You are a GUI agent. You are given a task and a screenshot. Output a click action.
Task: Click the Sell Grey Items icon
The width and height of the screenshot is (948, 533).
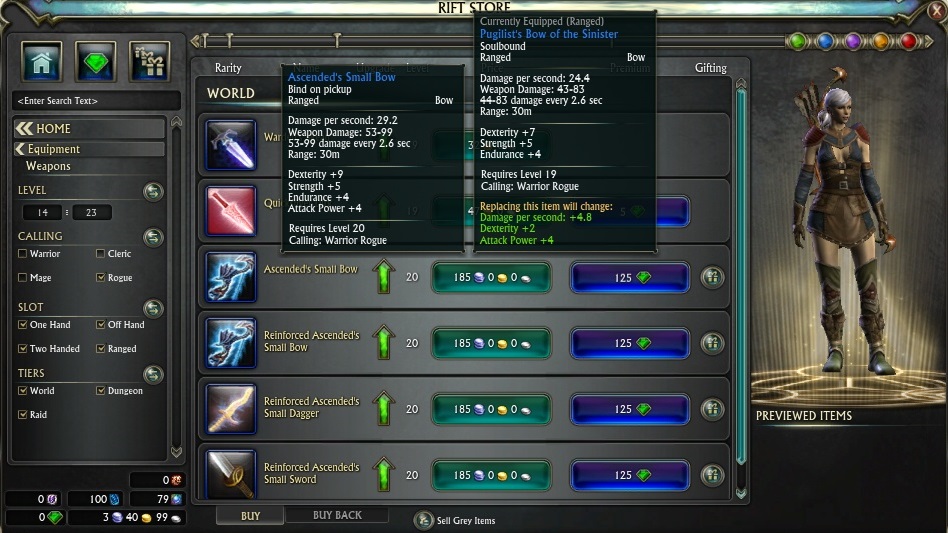point(423,520)
